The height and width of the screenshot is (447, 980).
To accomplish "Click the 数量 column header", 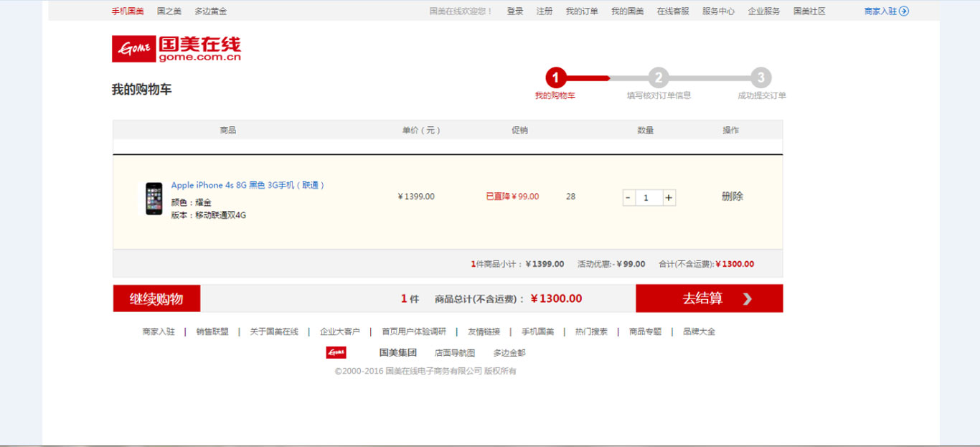I will tap(646, 130).
